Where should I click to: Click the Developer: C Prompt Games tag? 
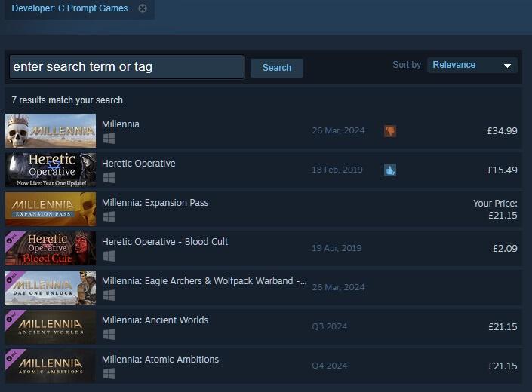tap(69, 8)
